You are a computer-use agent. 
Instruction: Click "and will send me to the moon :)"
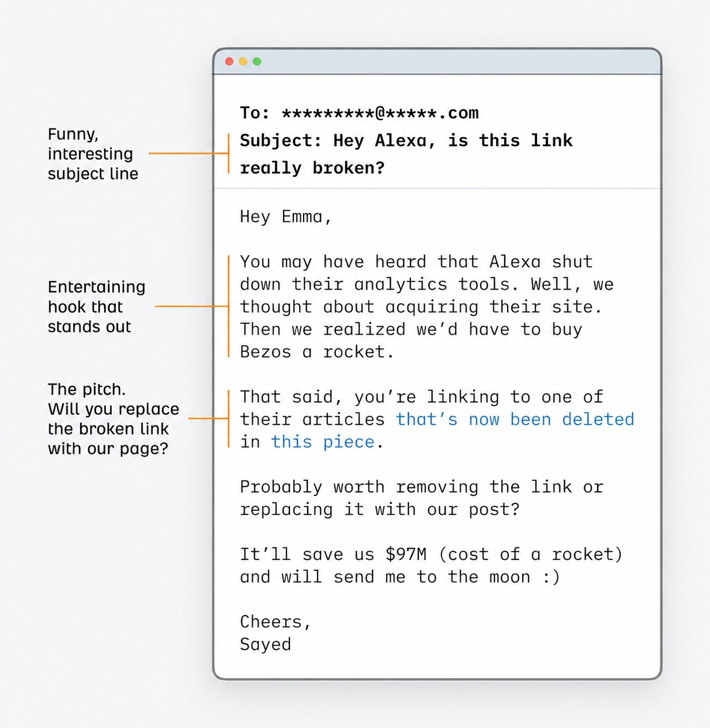pos(399,577)
